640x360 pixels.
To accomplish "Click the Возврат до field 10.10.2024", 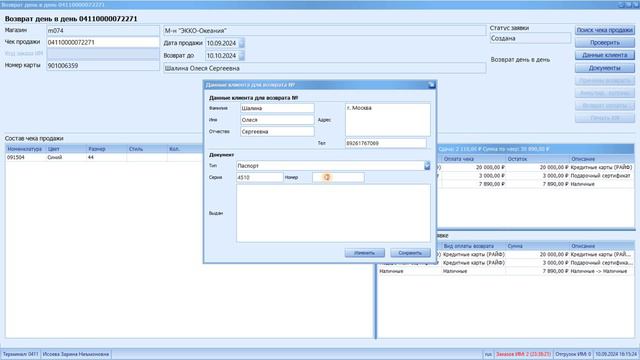I will (222, 56).
